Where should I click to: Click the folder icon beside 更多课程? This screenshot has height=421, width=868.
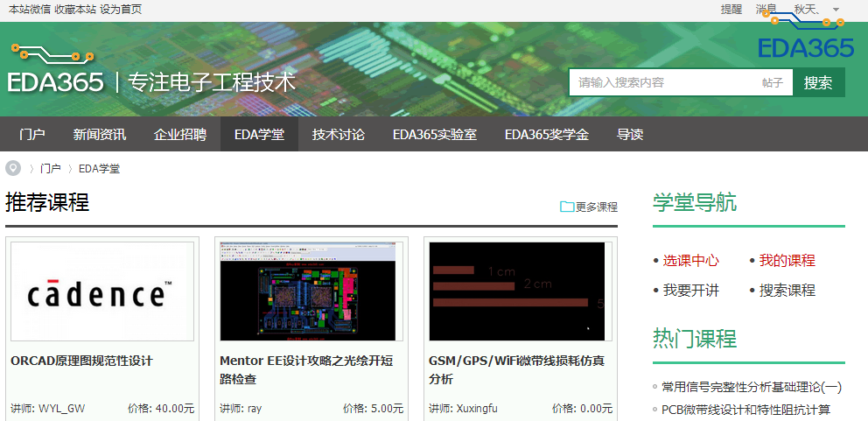point(567,207)
